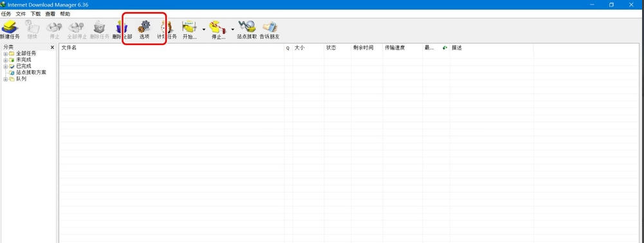644x243 pixels.
Task: Click the IDM app icon in title bar
Action: click(3, 4)
